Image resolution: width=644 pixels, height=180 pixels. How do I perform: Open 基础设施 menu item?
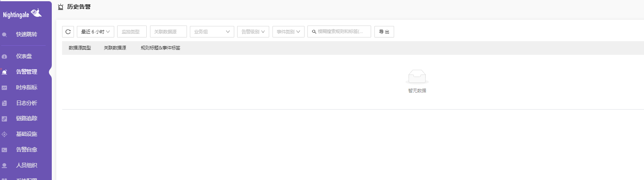27,134
